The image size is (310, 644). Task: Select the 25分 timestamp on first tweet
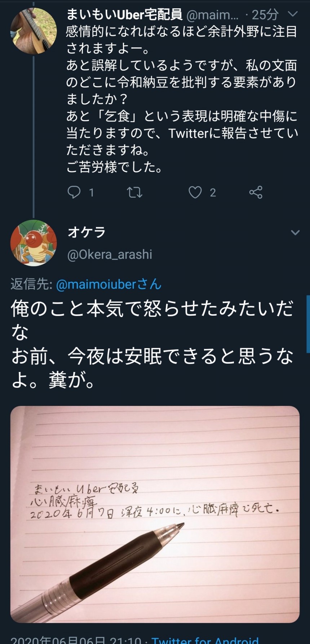265,14
